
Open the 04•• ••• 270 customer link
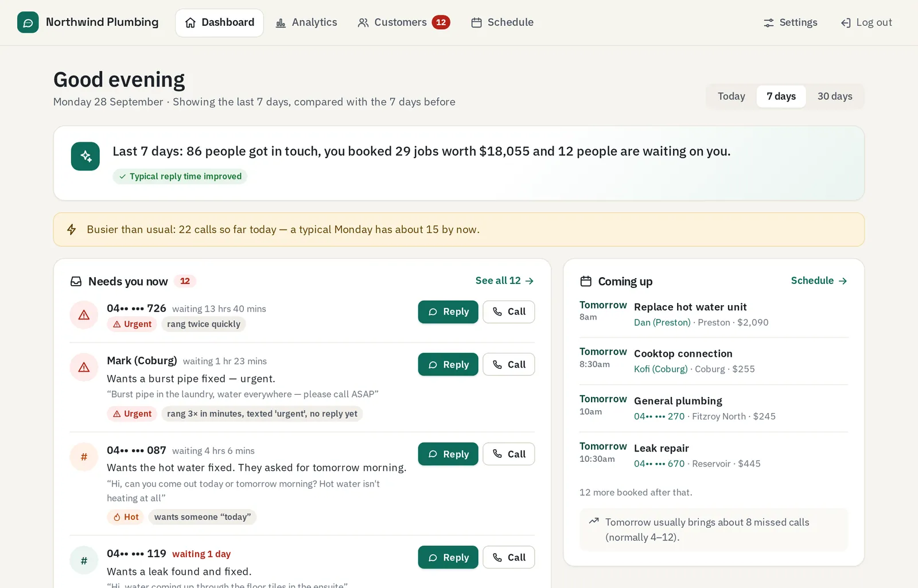pyautogui.click(x=659, y=416)
